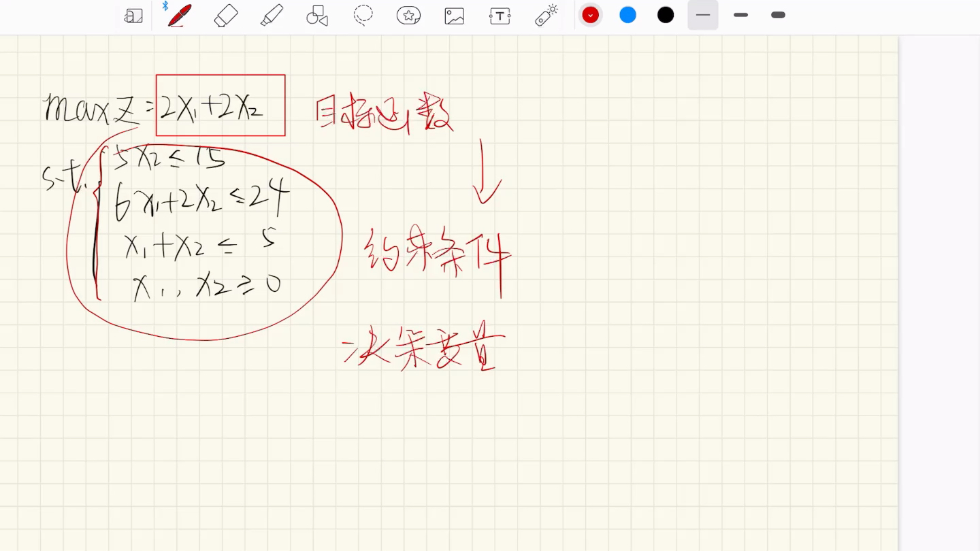Viewport: 980px width, 551px height.
Task: Select the Image insert tool
Action: tap(454, 16)
